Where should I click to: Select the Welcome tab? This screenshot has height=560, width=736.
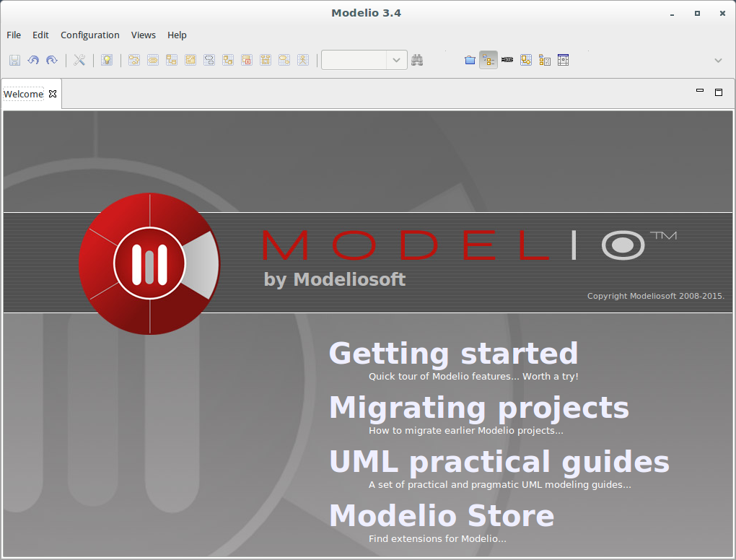24,94
